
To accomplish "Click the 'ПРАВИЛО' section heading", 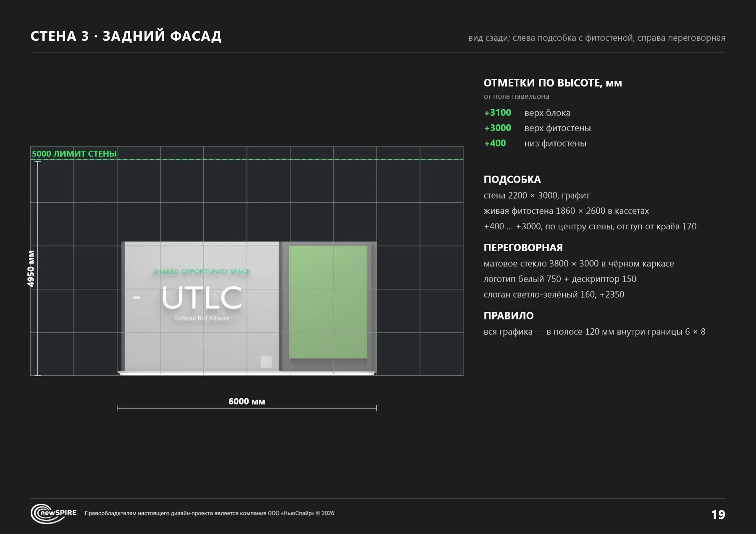I will 509,316.
